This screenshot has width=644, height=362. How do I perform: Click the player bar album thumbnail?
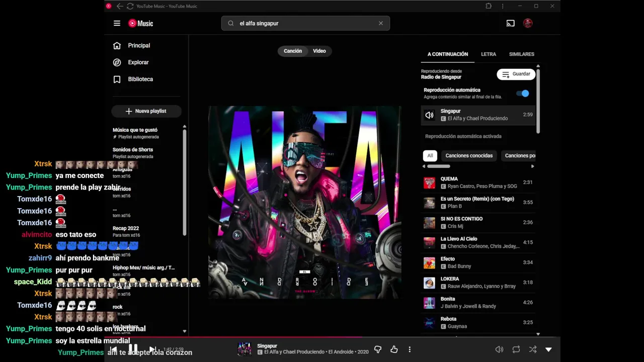coord(245,349)
